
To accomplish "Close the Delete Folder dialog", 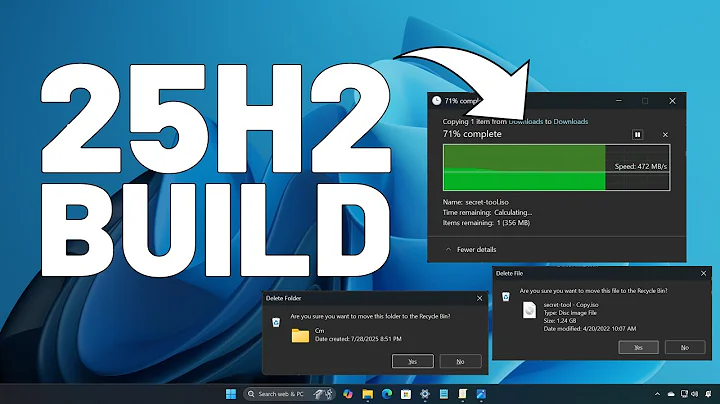I will tap(479, 298).
